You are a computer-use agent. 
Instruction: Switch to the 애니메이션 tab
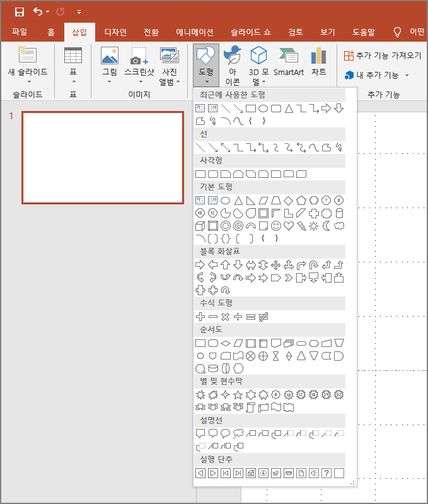click(x=195, y=32)
